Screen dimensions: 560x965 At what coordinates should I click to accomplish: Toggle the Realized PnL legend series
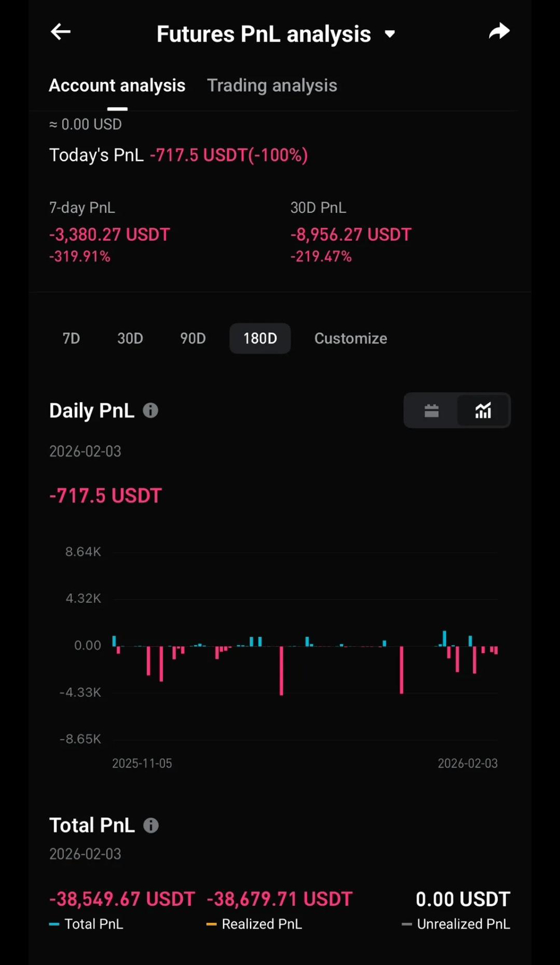(254, 924)
